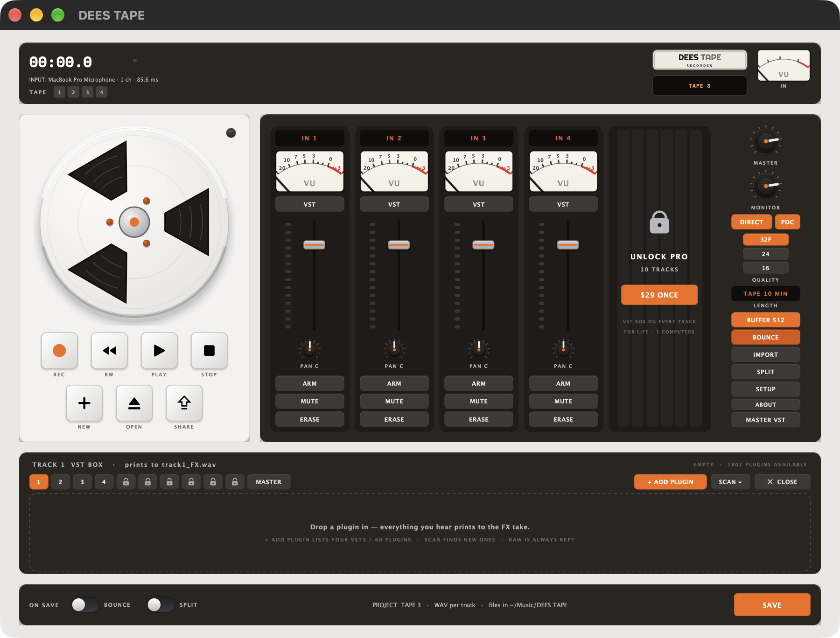Click the rewind RW button
This screenshot has width=840, height=638.
[x=109, y=350]
